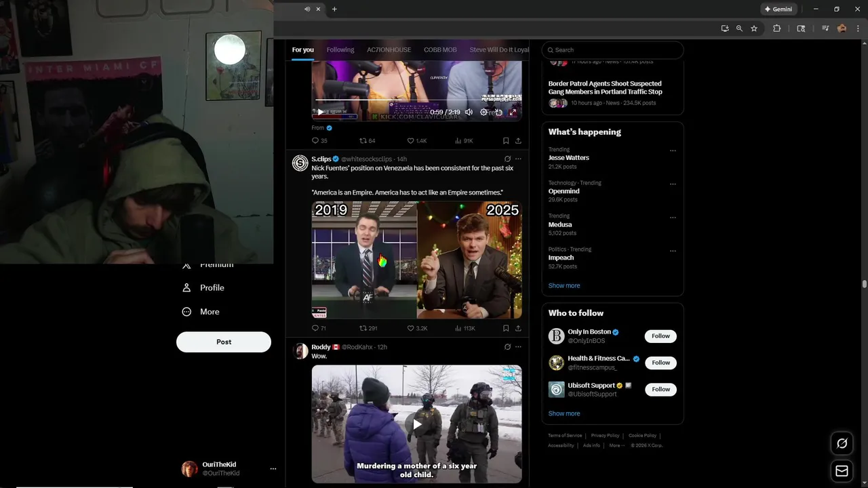Follow Only In Boston
The height and width of the screenshot is (488, 868).
coord(660,335)
